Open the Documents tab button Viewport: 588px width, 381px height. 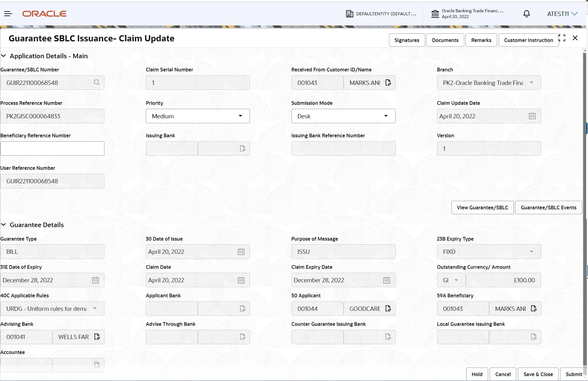tap(445, 40)
